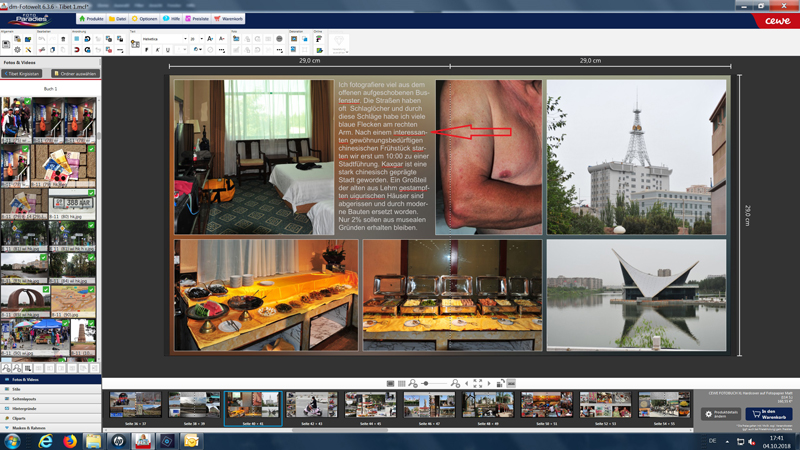Click the 'In den Warenkorb' button
Image resolution: width=800 pixels, height=450 pixels.
point(768,413)
